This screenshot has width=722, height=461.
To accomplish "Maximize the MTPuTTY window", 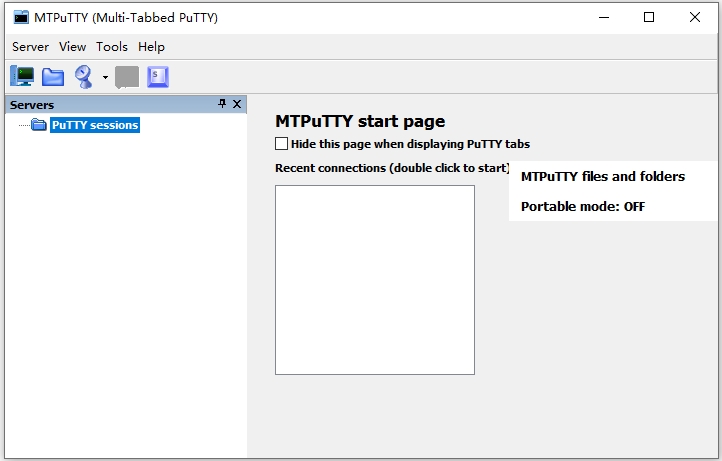I will coord(649,17).
